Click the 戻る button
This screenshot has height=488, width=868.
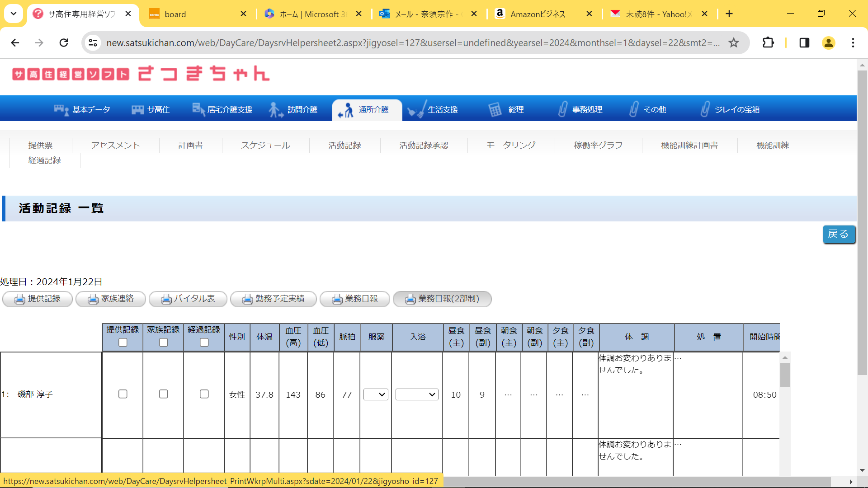click(x=839, y=234)
